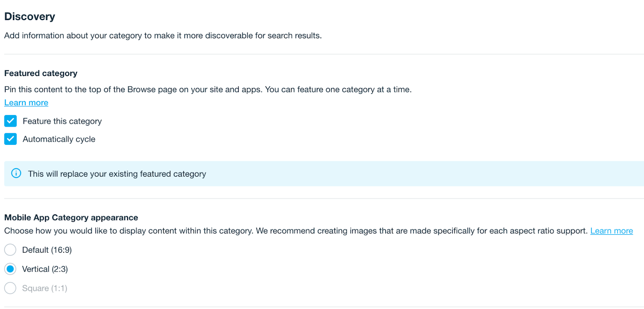The image size is (644, 309).
Task: Click the "Feature this category" label text
Action: click(x=62, y=122)
